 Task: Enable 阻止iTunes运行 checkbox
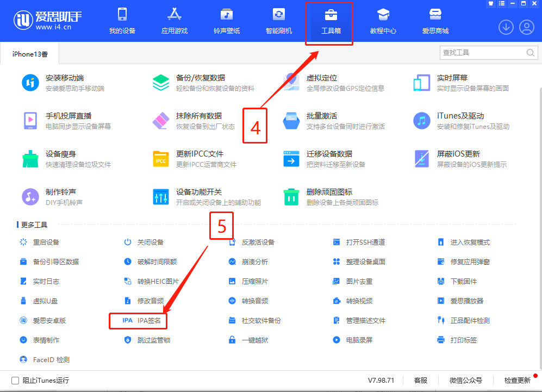[x=15, y=381]
